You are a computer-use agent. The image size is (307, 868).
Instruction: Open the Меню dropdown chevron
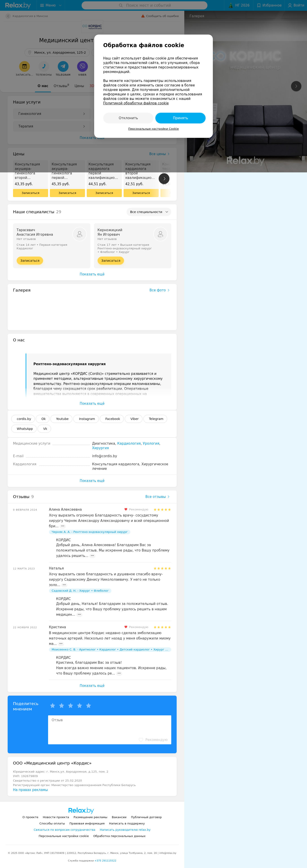pyautogui.click(x=60, y=5)
